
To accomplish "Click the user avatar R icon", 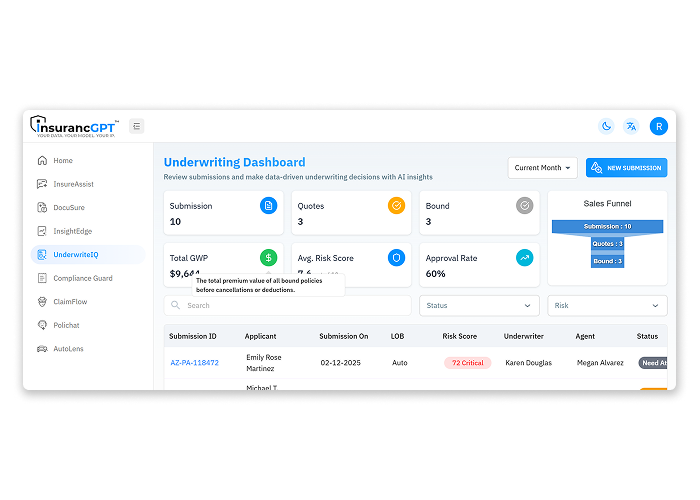I will (x=658, y=126).
